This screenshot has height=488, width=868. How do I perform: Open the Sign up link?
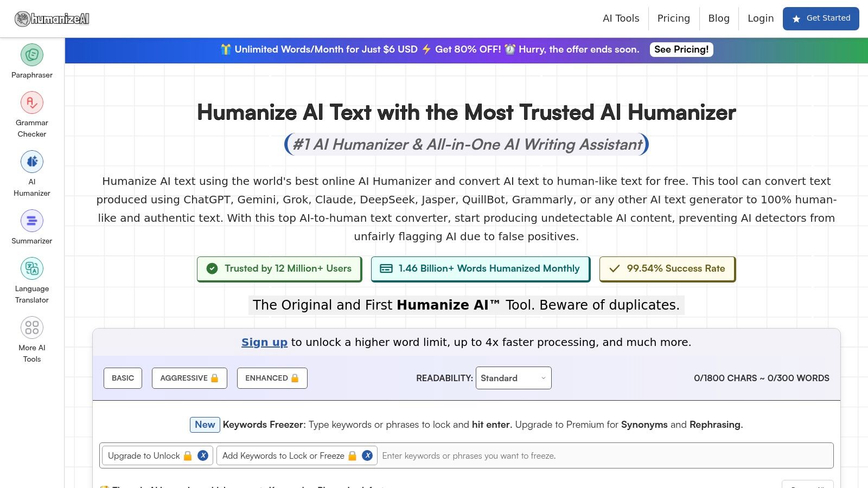[x=264, y=342]
